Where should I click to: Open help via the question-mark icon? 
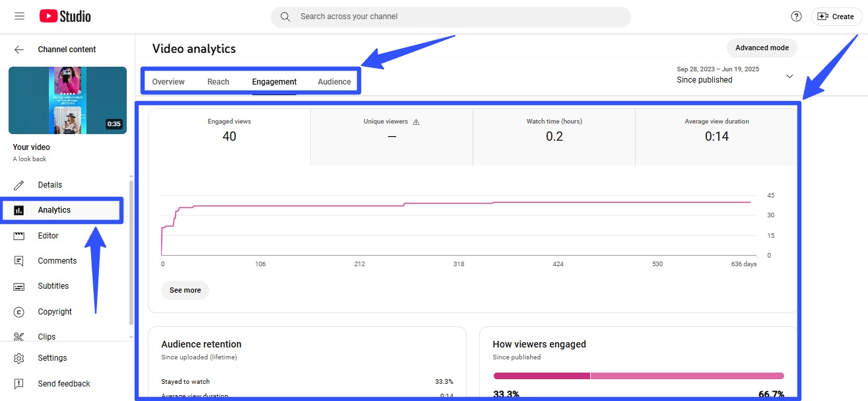click(x=796, y=16)
